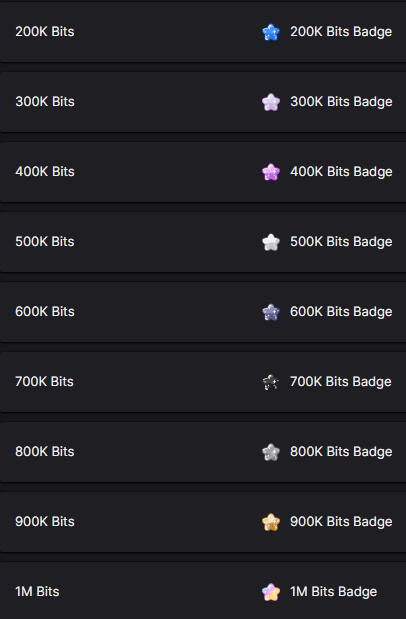
Task: Select the dark sparkly 700K Bits star icon
Action: tap(271, 382)
